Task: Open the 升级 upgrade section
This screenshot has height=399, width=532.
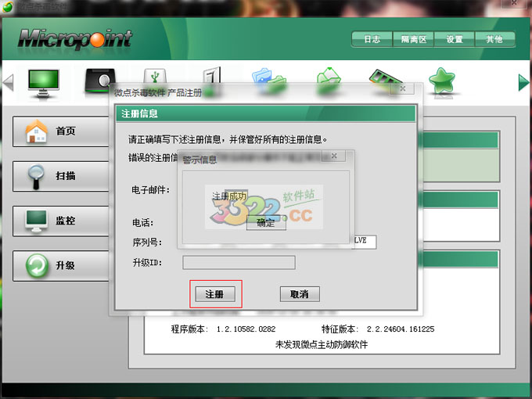Action: point(61,266)
